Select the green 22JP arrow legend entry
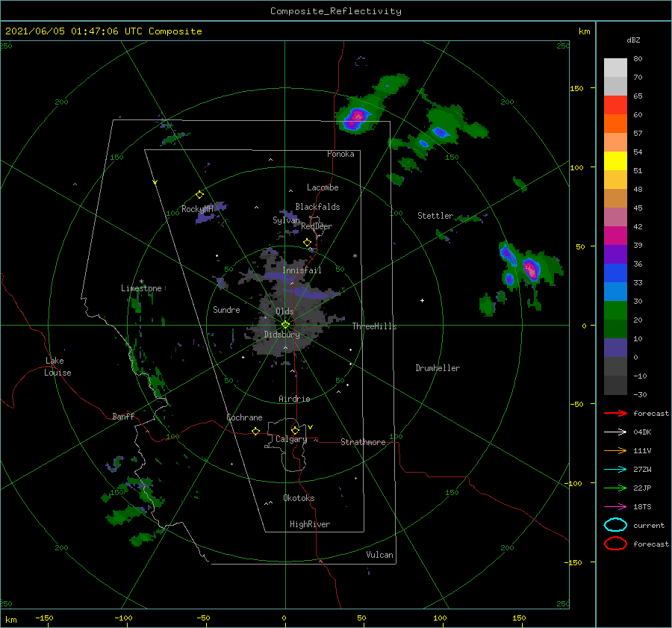672x628 pixels. (615, 488)
